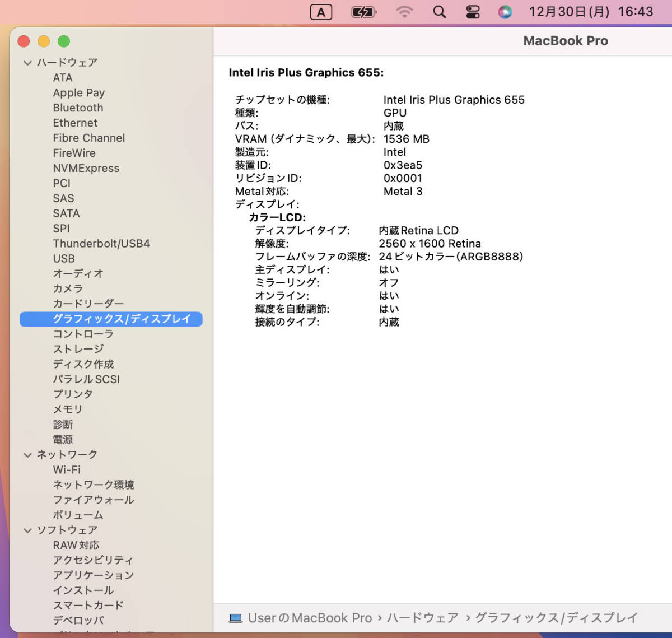Image resolution: width=672 pixels, height=638 pixels.
Task: Select Thunderbolt/USB4 in the sidebar
Action: click(x=101, y=244)
